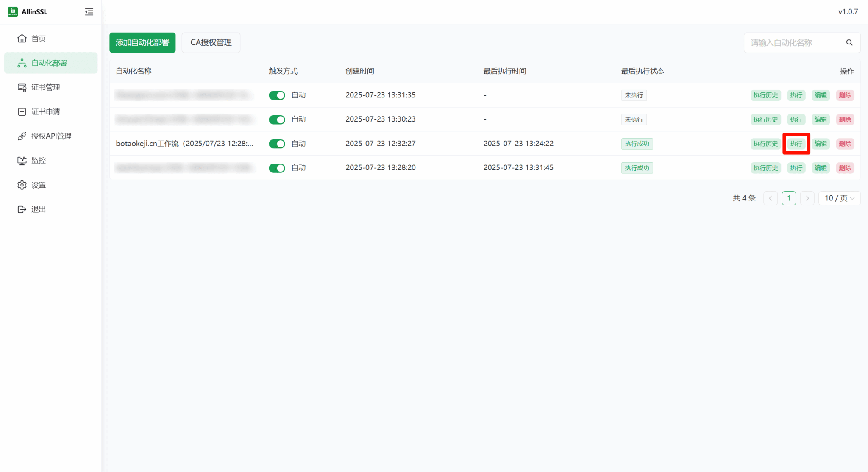Turn off 自动 trigger on the last row

[276, 168]
